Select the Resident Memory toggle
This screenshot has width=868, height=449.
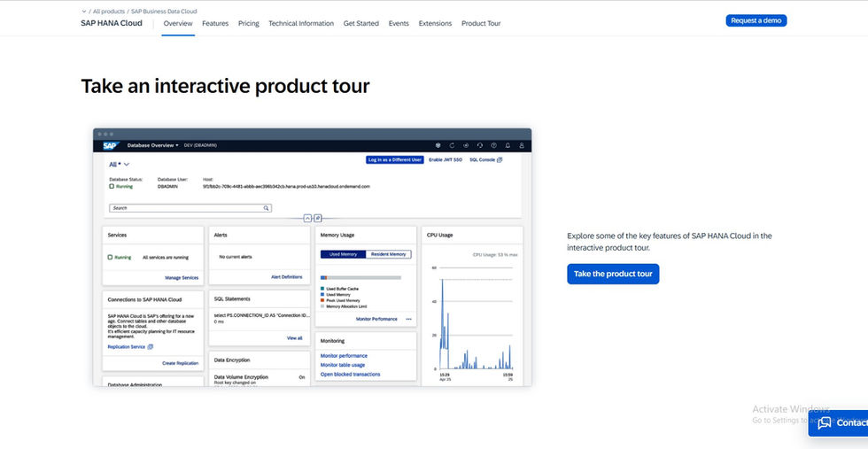[x=389, y=254]
